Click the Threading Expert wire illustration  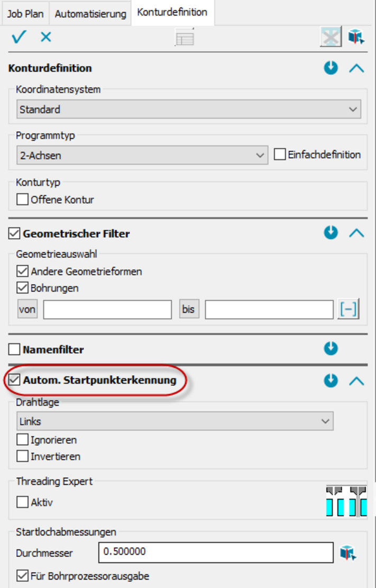tap(346, 501)
